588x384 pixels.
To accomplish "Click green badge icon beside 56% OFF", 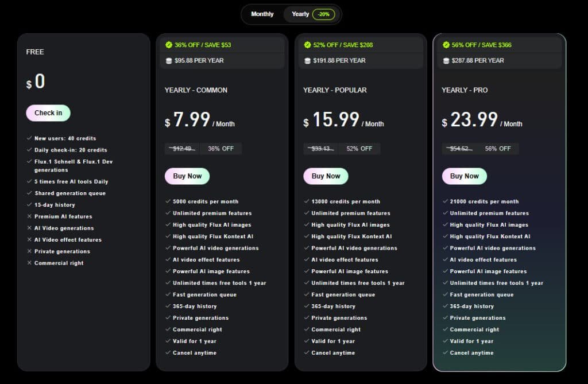I will point(446,45).
